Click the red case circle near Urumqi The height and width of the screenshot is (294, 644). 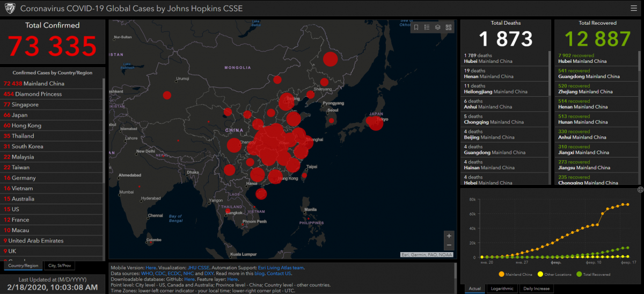[x=167, y=95]
